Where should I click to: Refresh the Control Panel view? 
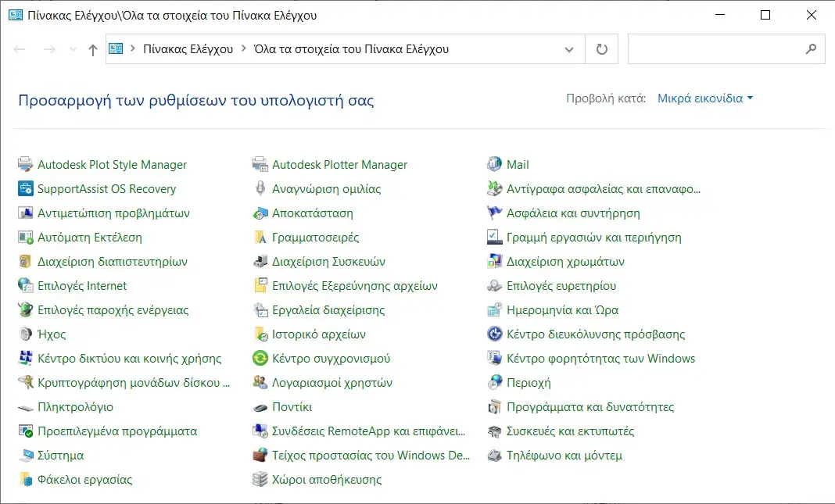(x=601, y=49)
